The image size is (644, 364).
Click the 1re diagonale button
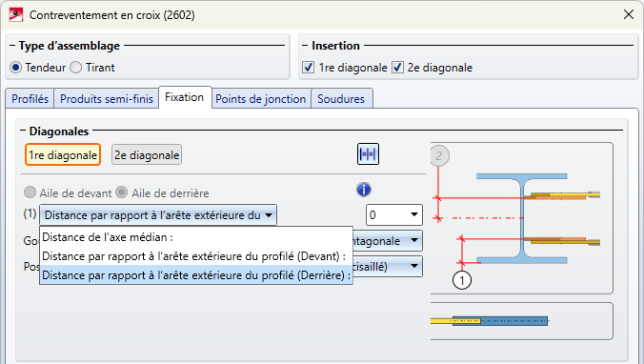63,155
